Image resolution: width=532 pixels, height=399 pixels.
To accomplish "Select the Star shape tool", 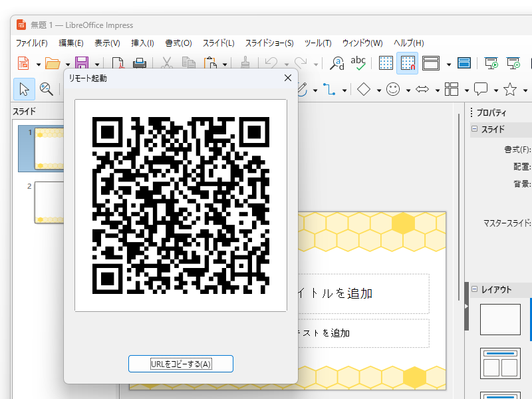I will [510, 89].
